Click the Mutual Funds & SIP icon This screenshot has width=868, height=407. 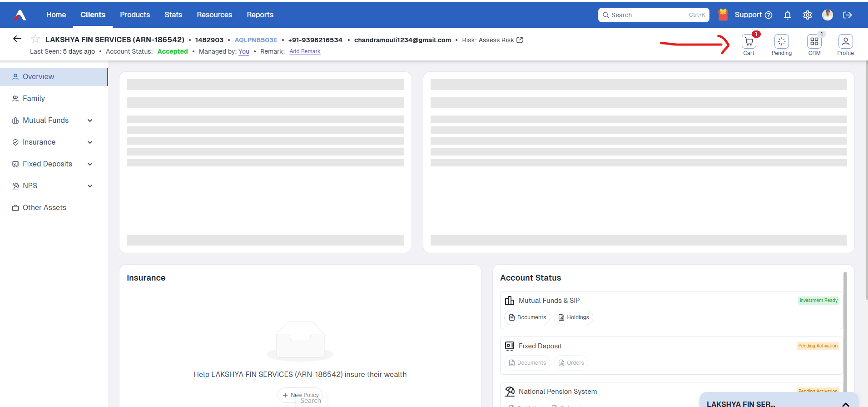coord(510,301)
